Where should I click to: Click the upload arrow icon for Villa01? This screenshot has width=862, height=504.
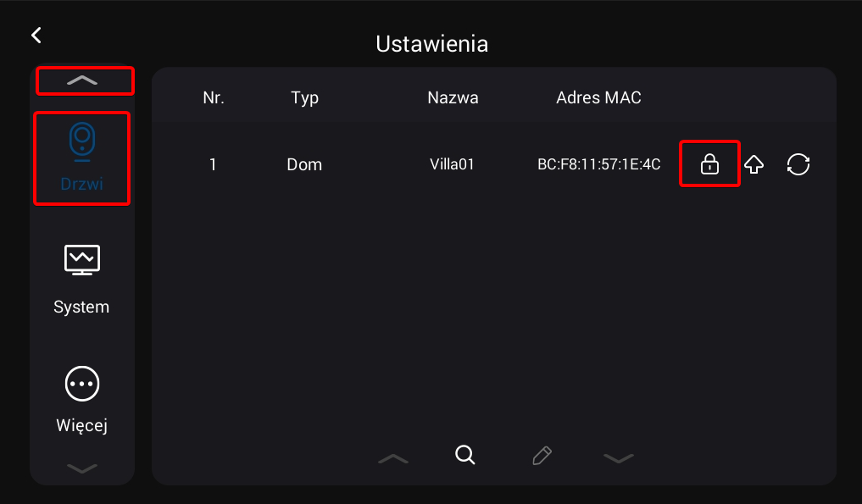tap(754, 164)
